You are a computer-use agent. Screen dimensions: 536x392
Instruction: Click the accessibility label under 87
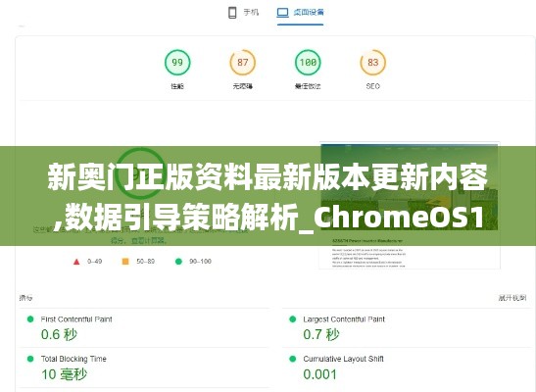coord(242,86)
